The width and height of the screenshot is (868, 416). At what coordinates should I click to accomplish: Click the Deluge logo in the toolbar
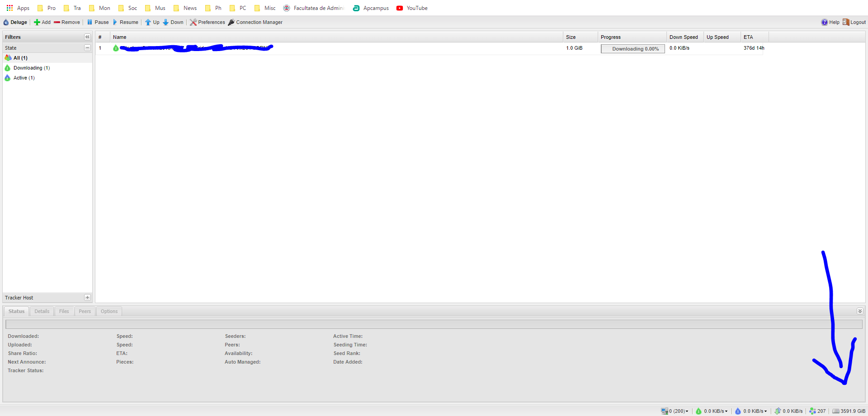click(15, 22)
